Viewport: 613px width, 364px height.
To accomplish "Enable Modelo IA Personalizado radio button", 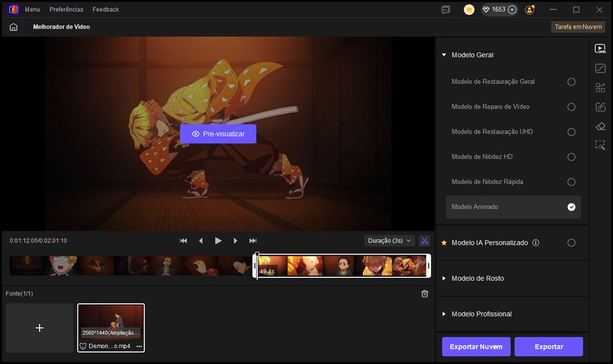I will (571, 243).
